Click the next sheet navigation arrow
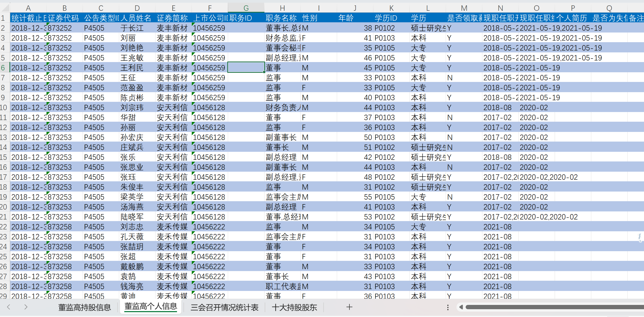Screen dimensions: 644x317 coord(26,307)
